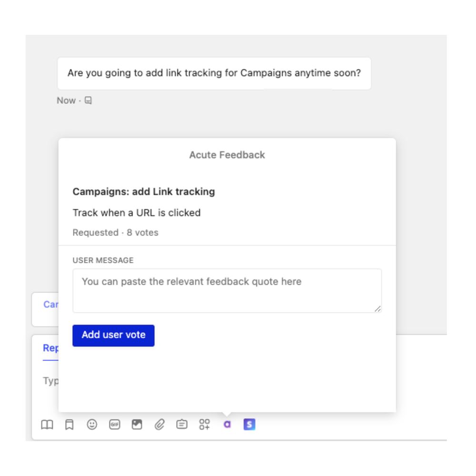Insert a GIF
The height and width of the screenshot is (476, 476).
[115, 425]
